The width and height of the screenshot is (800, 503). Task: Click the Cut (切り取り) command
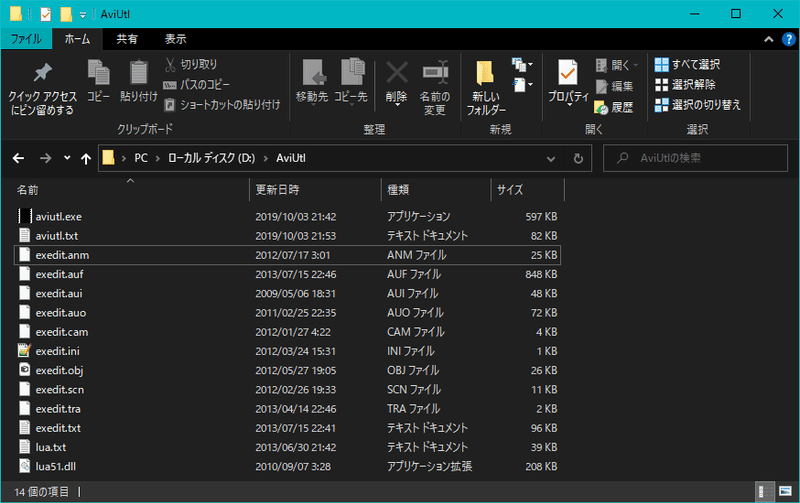pyautogui.click(x=191, y=64)
